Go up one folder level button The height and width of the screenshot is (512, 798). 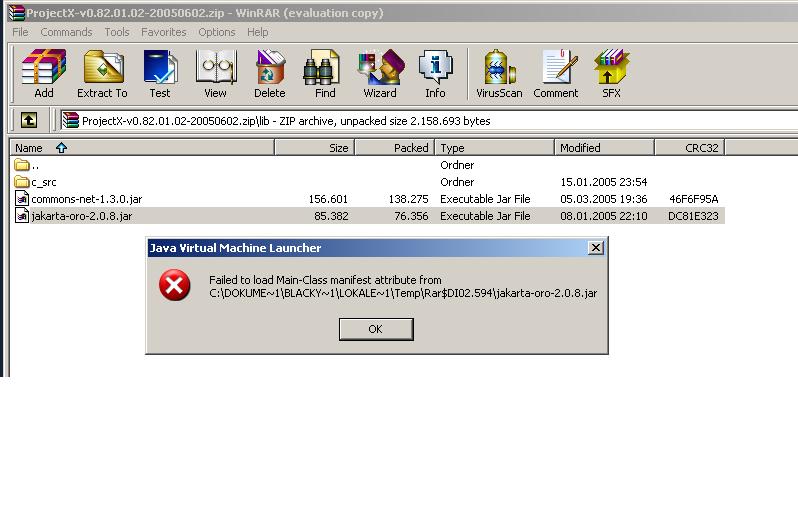coord(29,121)
